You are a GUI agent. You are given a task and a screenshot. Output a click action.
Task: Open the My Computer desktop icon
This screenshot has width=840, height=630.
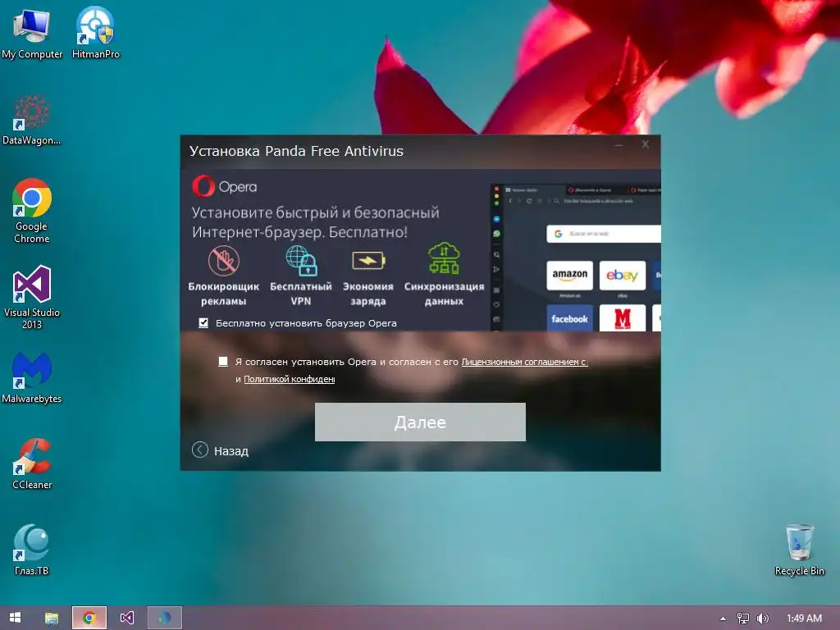32,33
